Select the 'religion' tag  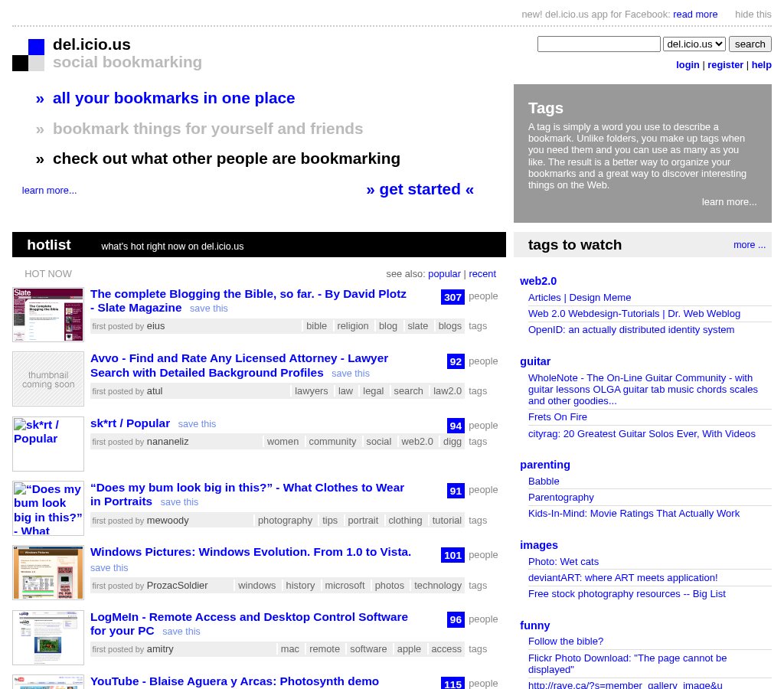click(x=352, y=326)
